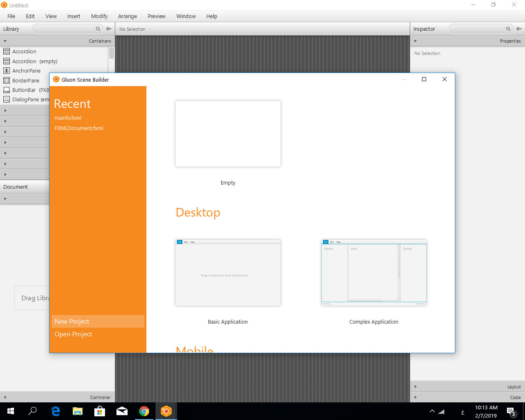Select the DialogPane library icon
The height and width of the screenshot is (420, 525).
(7, 99)
